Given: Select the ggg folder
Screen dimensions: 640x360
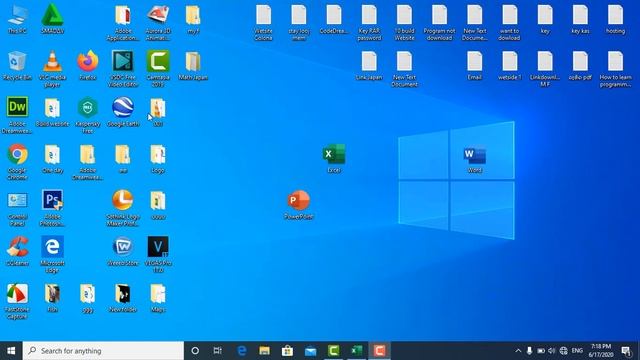Looking at the screenshot, I should pyautogui.click(x=88, y=298).
